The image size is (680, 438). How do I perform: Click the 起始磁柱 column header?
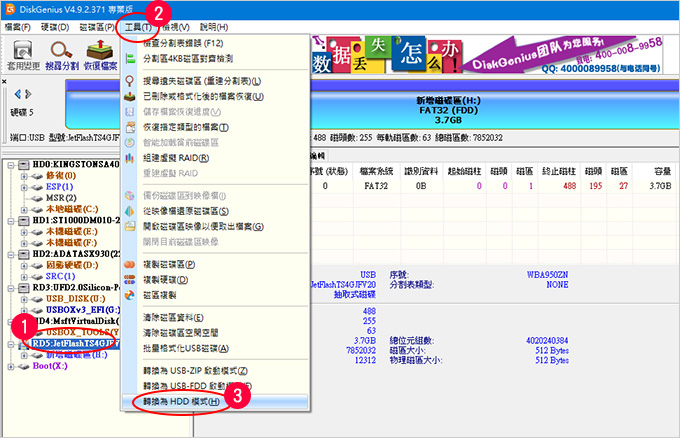tap(464, 171)
